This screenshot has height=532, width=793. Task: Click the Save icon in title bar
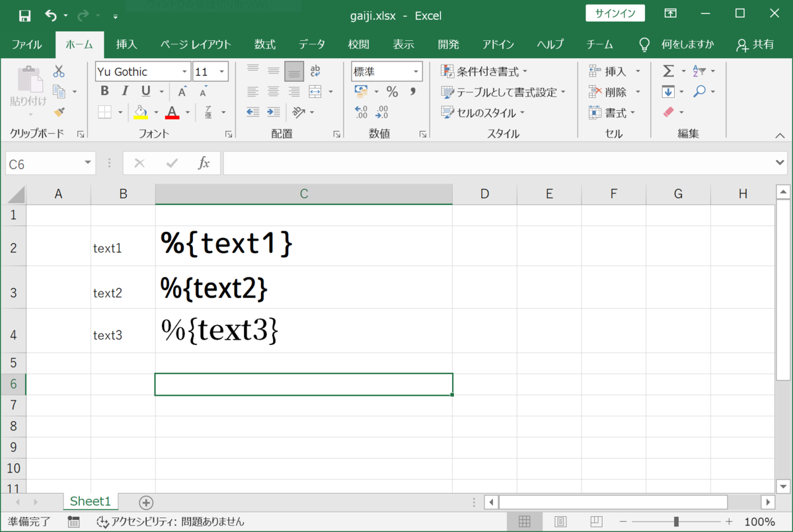(24, 15)
